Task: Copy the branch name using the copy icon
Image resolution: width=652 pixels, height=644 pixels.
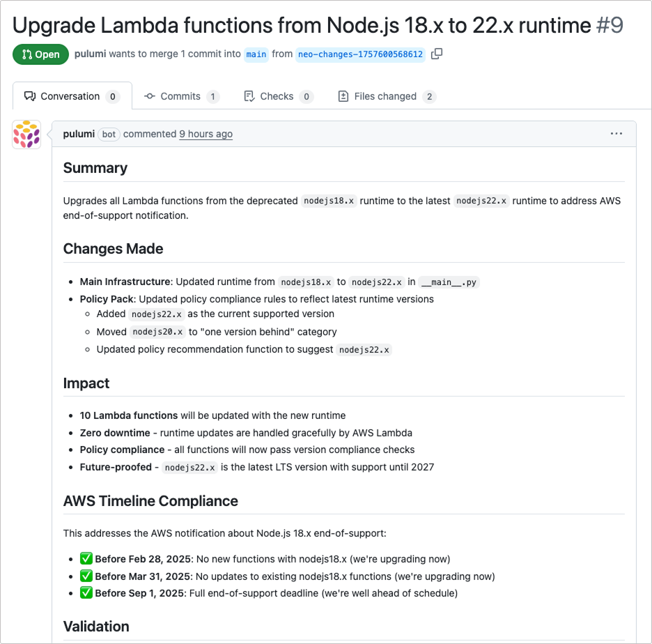Action: click(x=437, y=53)
